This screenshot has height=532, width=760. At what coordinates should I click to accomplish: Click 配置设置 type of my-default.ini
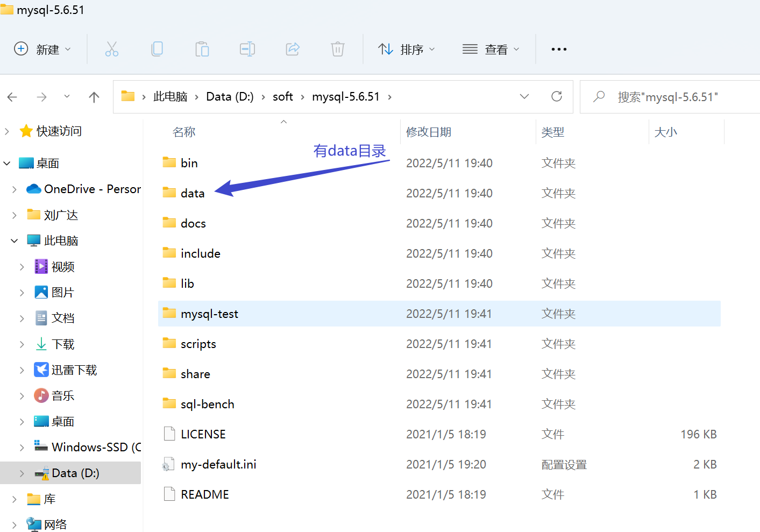564,464
